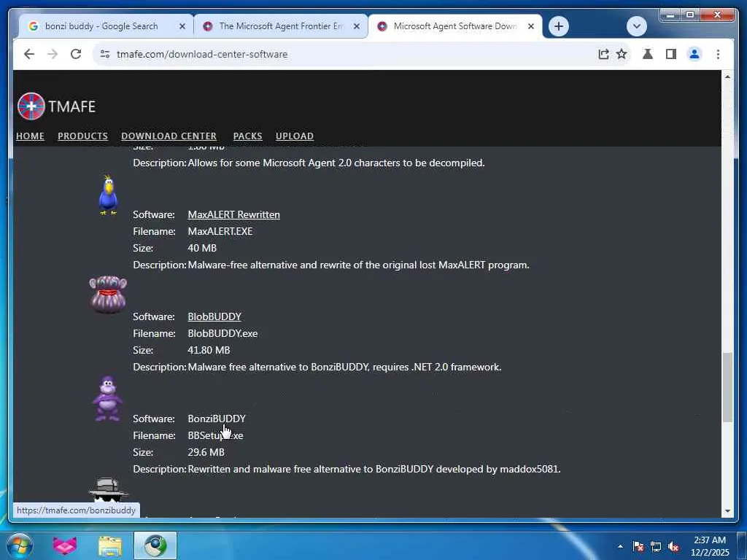Open DOWNLOAD CENTER navigation item
747x560 pixels.
169,136
